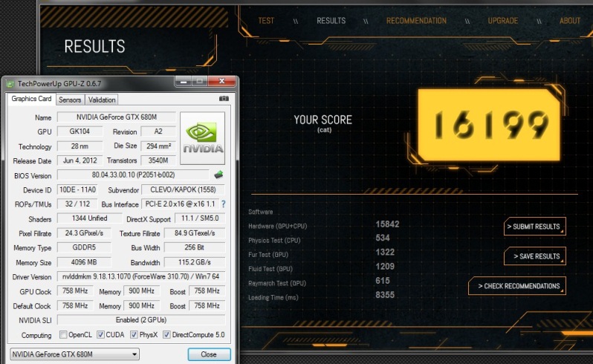Viewport: 593px width, 364px height.
Task: Toggle the OpenCL checkbox
Action: pyautogui.click(x=63, y=334)
